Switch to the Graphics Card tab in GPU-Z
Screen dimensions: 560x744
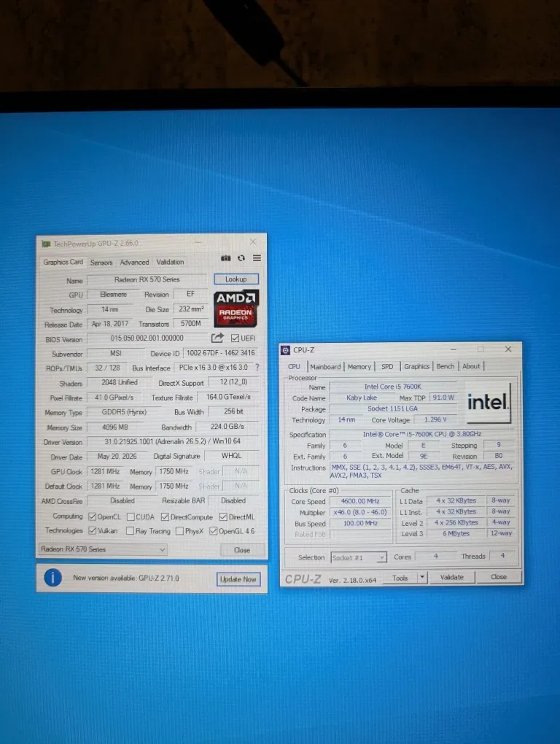click(x=63, y=262)
